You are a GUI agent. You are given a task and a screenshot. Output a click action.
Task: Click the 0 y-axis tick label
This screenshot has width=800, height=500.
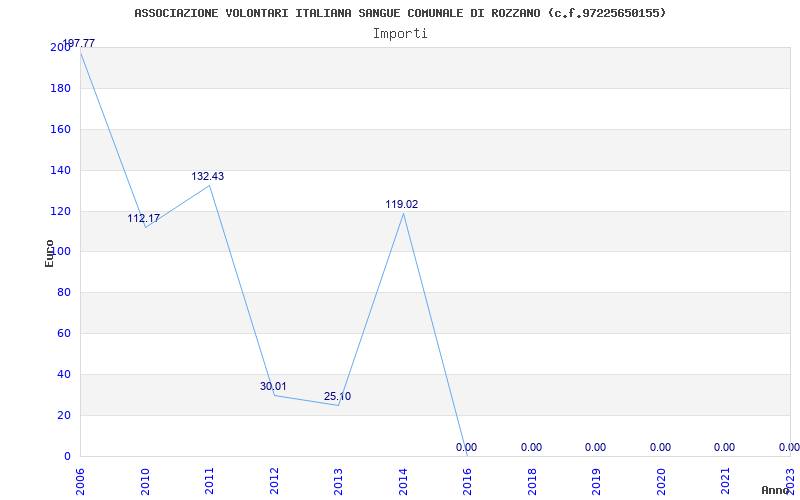coord(67,456)
